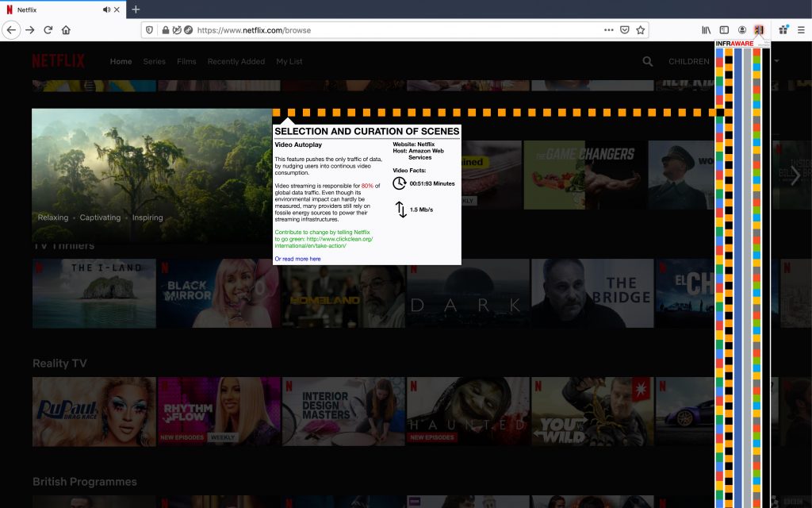
Task: Open the Series section
Action: 155,61
